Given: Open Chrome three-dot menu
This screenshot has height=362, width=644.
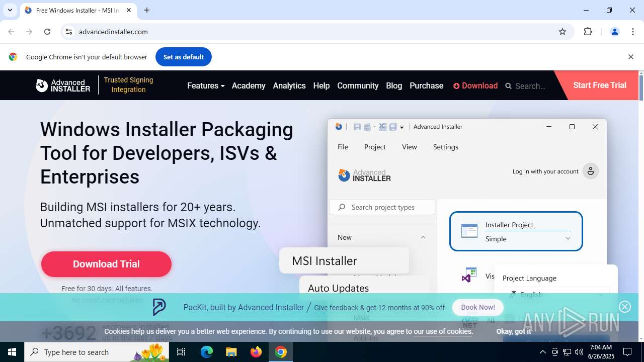Looking at the screenshot, I should (633, 32).
